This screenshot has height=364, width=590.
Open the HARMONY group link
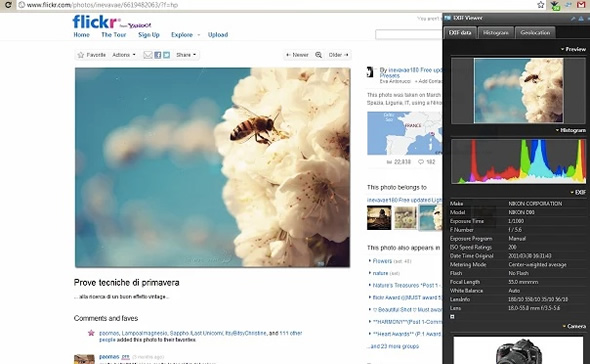click(407, 322)
